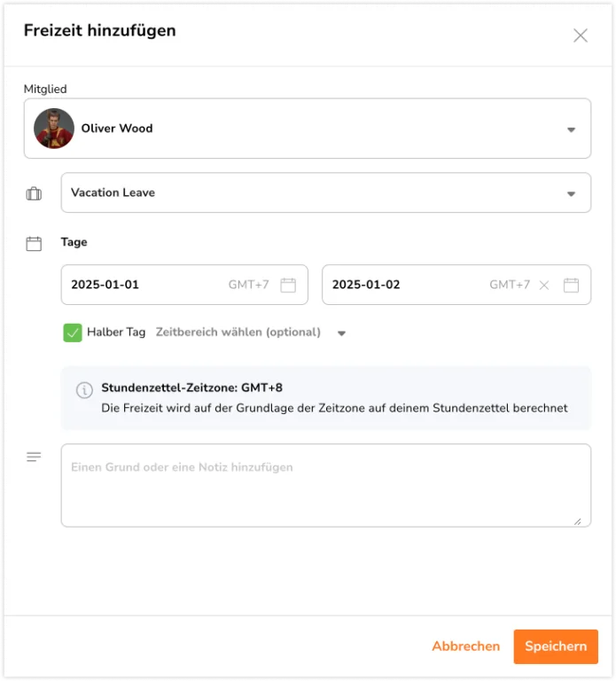
Task: Open the Vacation Leave dropdown
Action: point(326,192)
